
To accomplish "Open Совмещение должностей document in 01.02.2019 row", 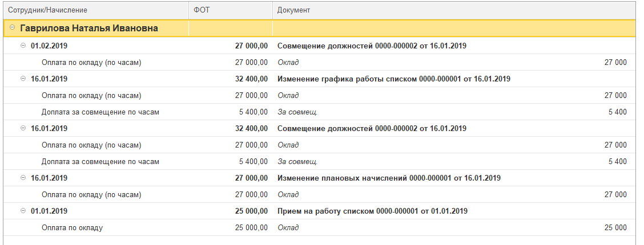I will click(372, 46).
